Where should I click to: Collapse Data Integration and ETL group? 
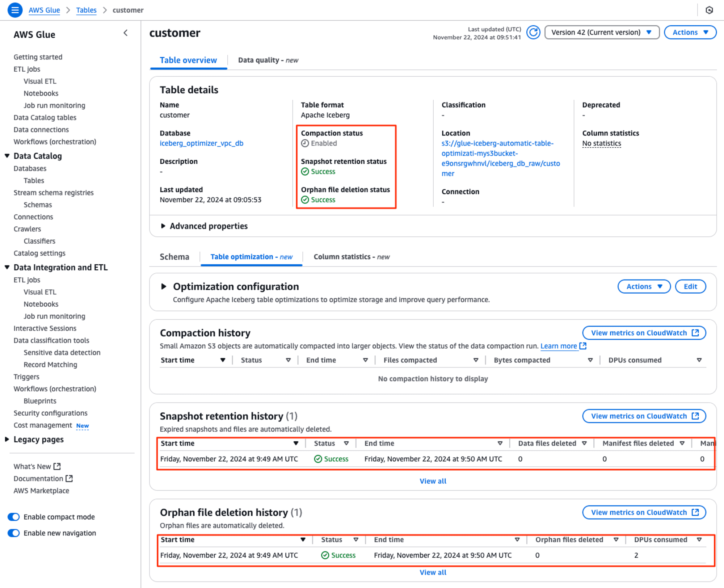(7, 267)
